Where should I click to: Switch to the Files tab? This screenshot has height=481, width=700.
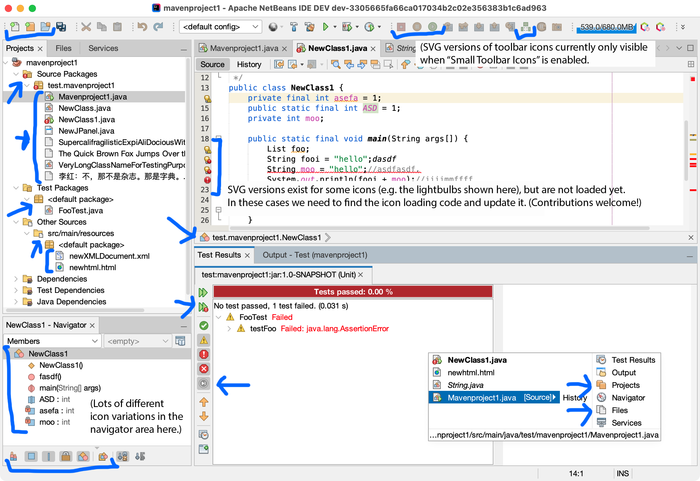click(63, 47)
